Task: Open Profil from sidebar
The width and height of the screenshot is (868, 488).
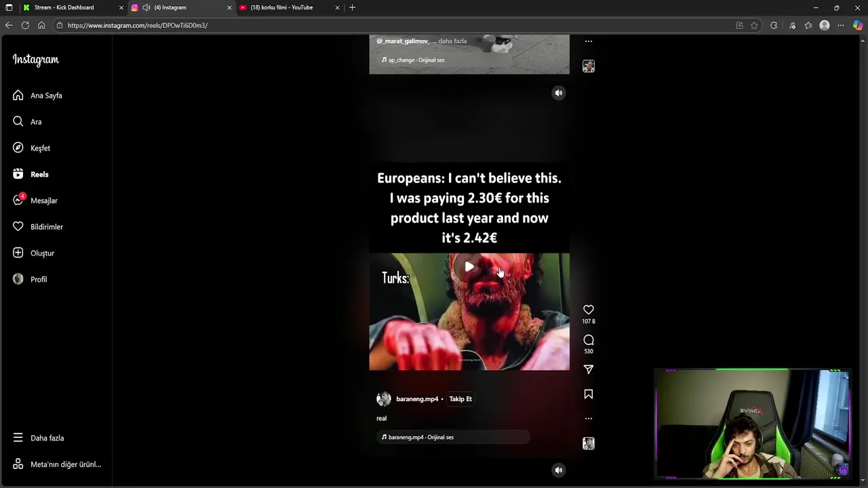Action: tap(29, 279)
